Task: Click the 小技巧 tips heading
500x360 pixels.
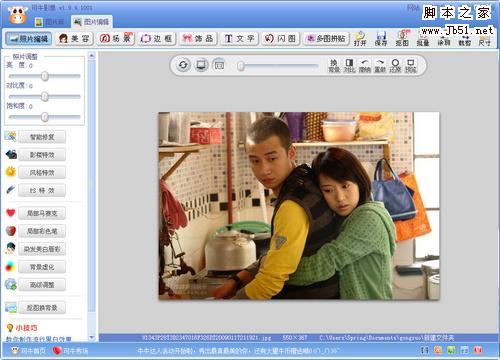Action: pos(26,328)
